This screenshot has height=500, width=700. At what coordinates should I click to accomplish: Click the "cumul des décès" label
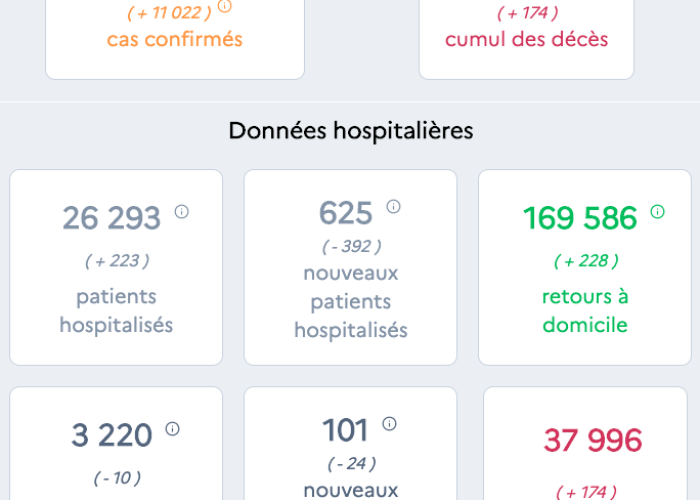point(526,40)
